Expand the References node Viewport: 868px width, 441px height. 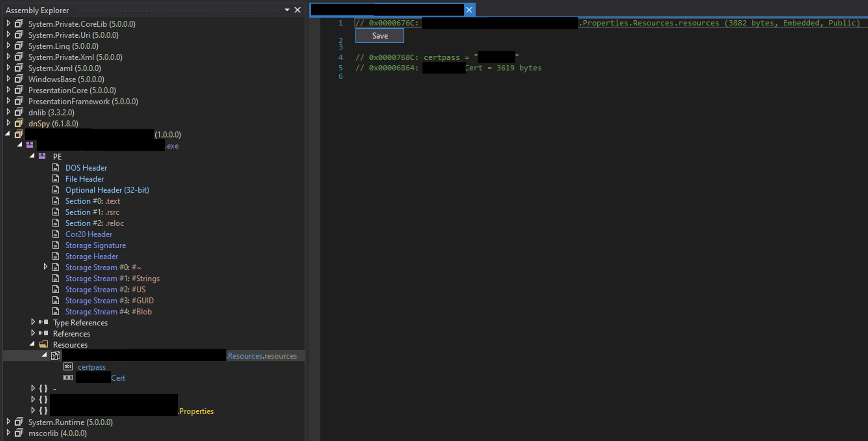pos(33,333)
